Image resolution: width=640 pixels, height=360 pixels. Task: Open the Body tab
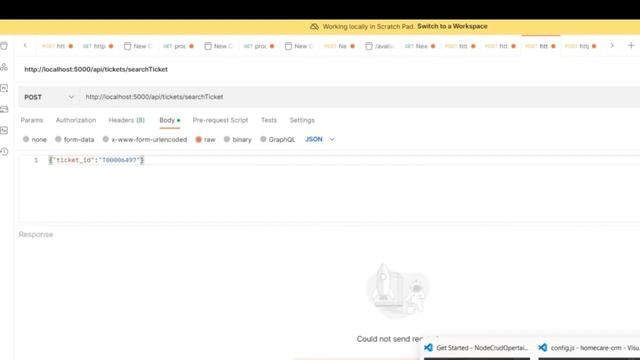click(x=169, y=120)
